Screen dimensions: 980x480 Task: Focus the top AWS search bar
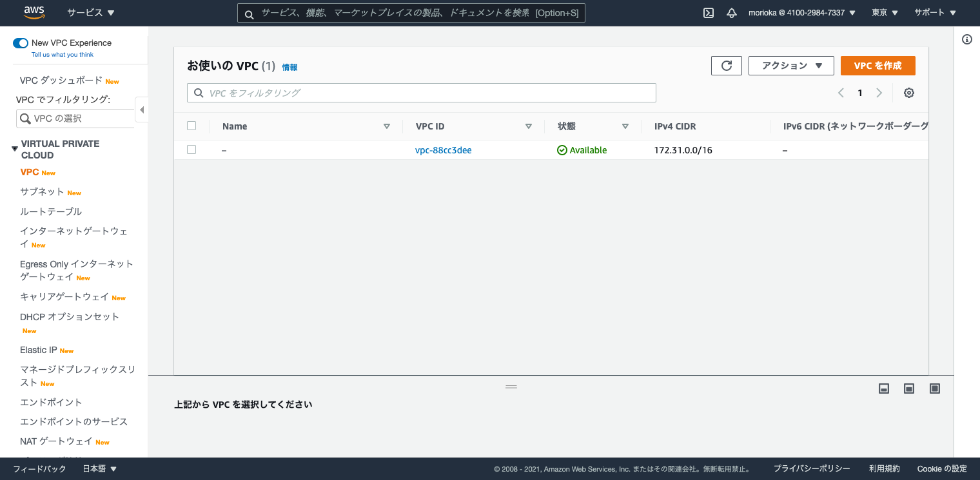point(411,13)
